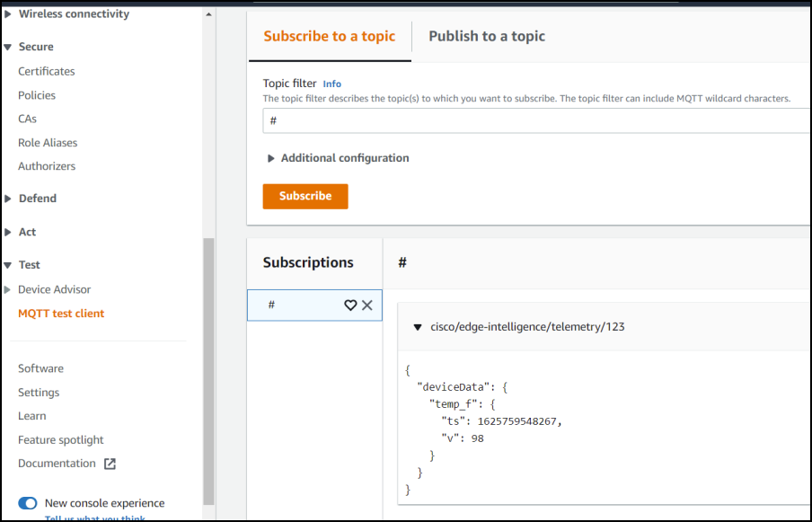Open Settings page

click(39, 393)
